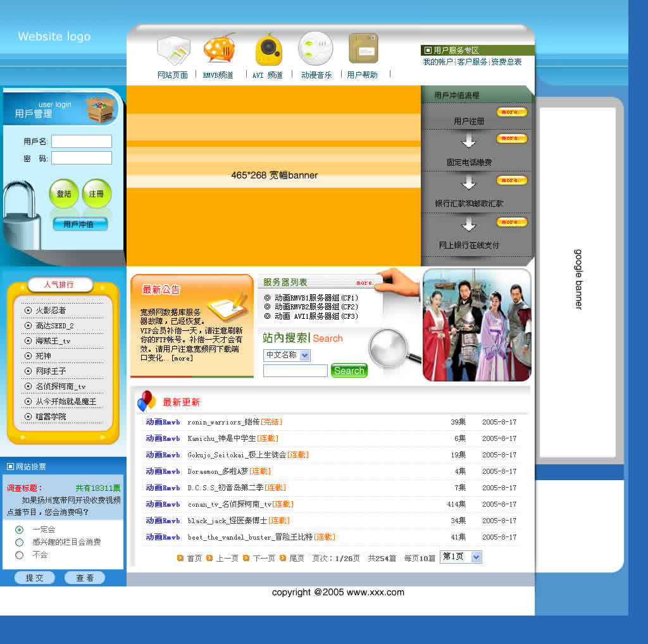Click the green Search button
The image size is (648, 644).
[349, 371]
